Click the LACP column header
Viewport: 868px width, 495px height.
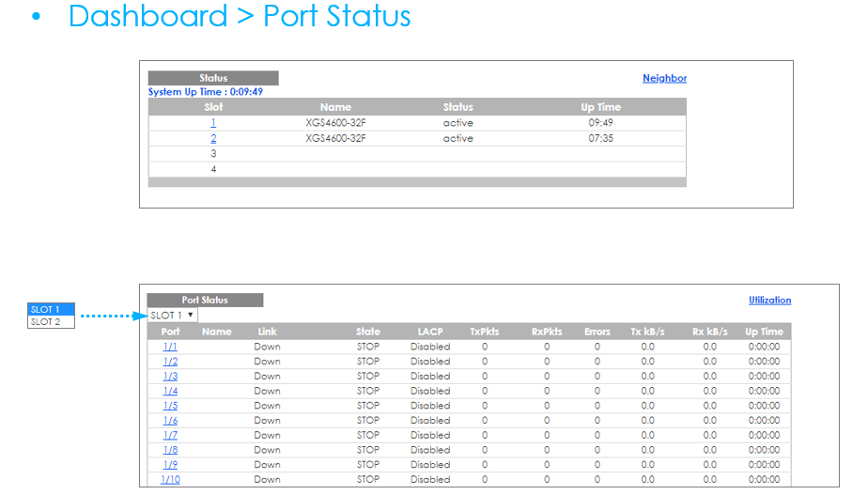pos(430,332)
